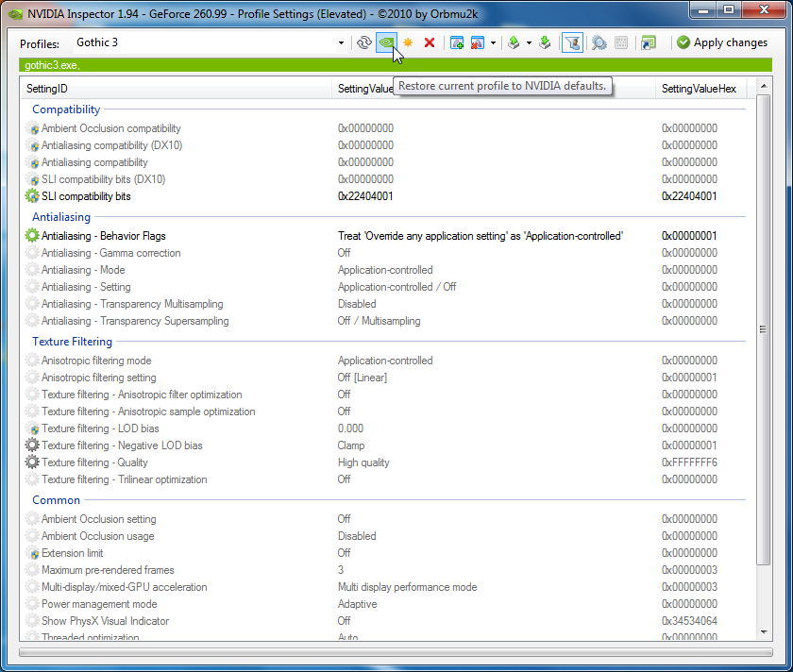793x672 pixels.
Task: Click the refresh profiles icon
Action: click(x=363, y=42)
